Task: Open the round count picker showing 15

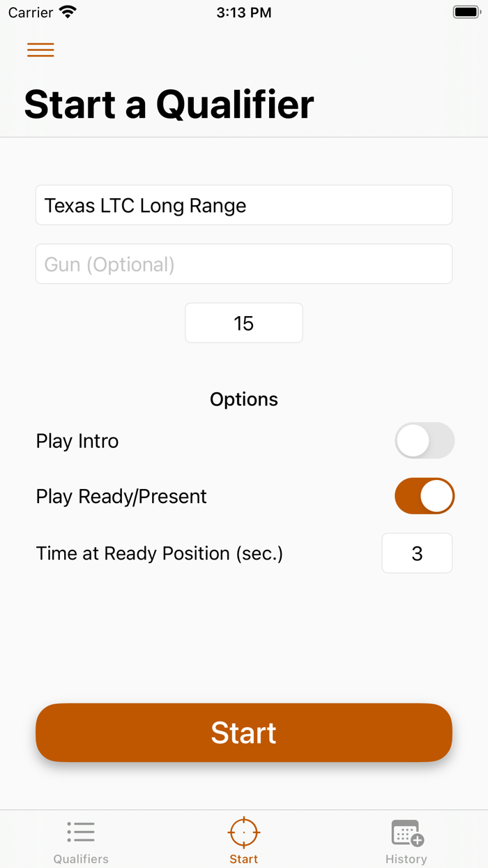Action: (244, 322)
